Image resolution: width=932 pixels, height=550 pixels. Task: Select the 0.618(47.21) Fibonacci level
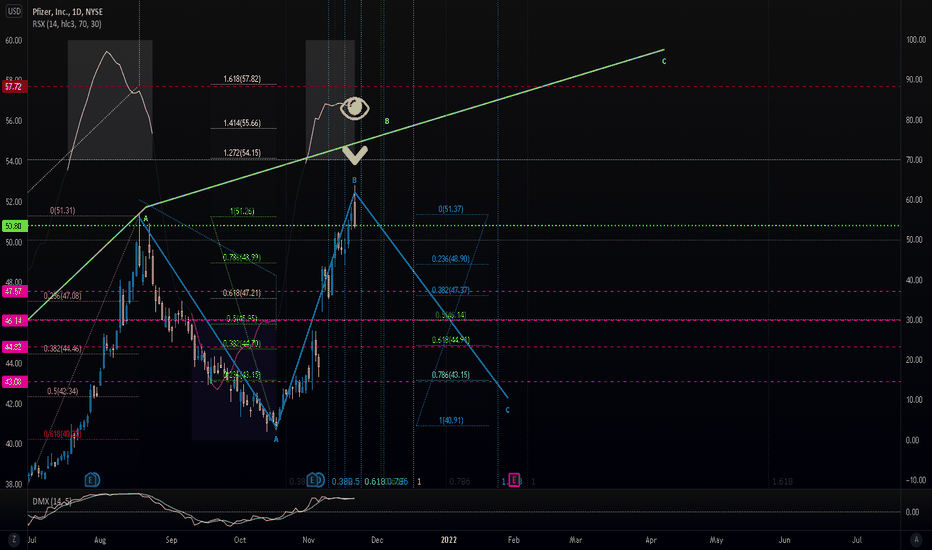pos(241,293)
